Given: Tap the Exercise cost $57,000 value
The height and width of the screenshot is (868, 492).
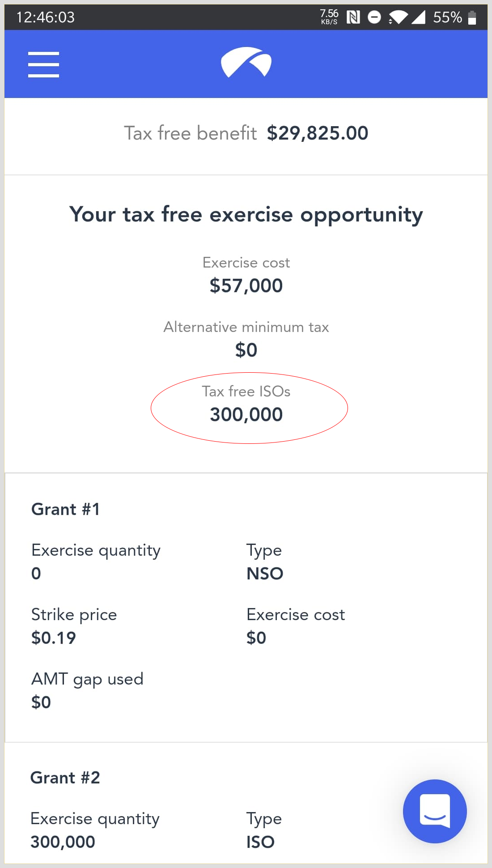Looking at the screenshot, I should click(246, 285).
